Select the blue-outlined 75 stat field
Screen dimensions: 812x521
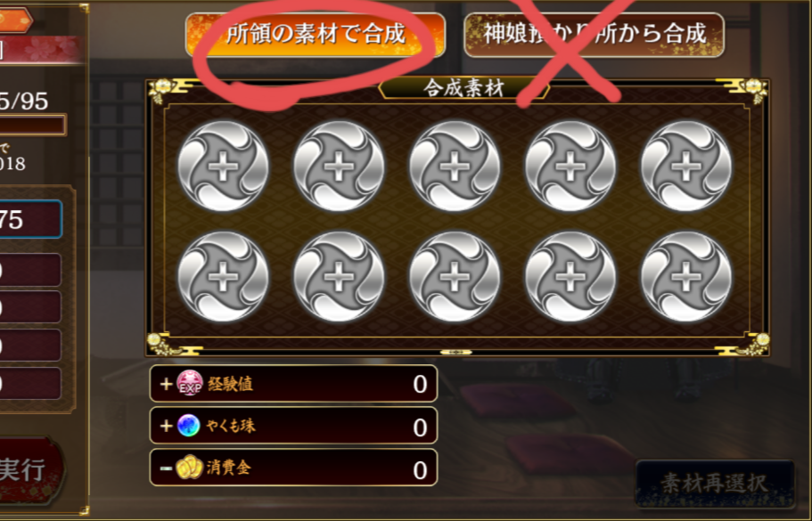30,219
